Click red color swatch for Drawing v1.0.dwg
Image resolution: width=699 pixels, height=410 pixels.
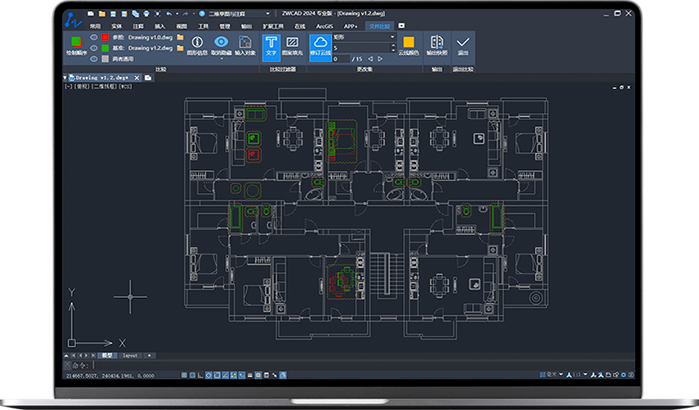pyautogui.click(x=105, y=37)
